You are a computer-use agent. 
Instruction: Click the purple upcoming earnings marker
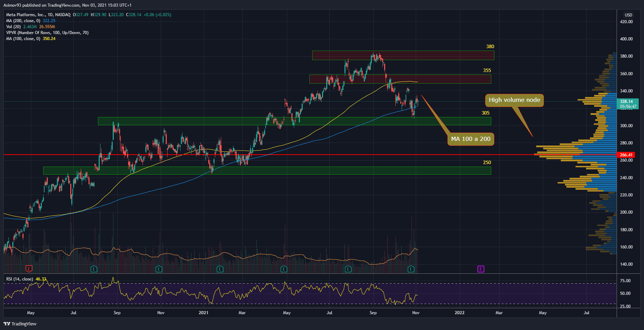(481, 269)
